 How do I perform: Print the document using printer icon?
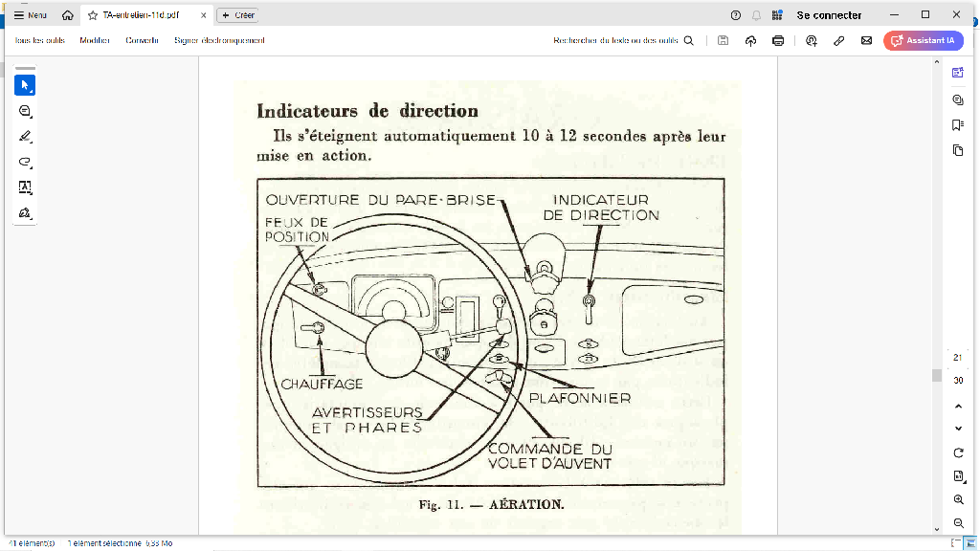[778, 41]
